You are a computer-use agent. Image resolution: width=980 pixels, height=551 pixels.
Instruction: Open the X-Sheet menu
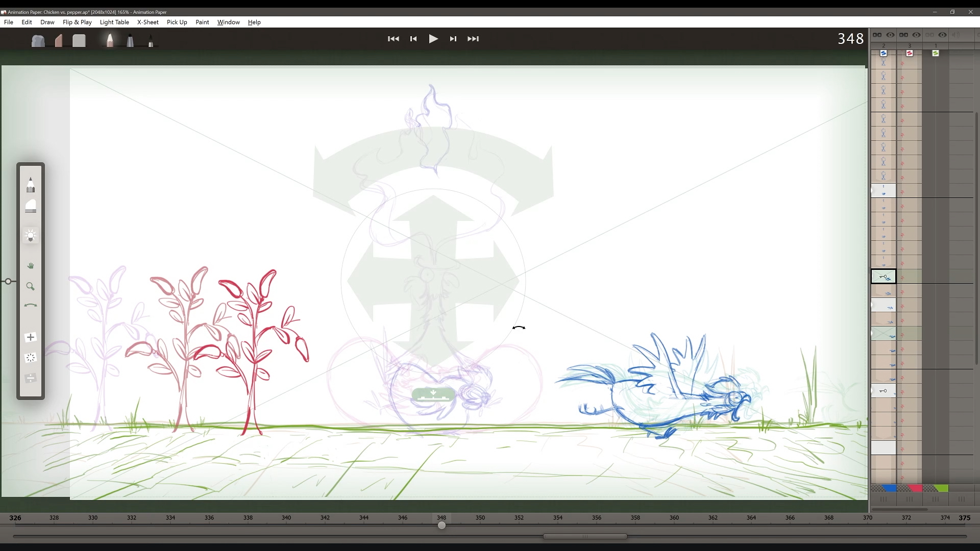tap(148, 22)
